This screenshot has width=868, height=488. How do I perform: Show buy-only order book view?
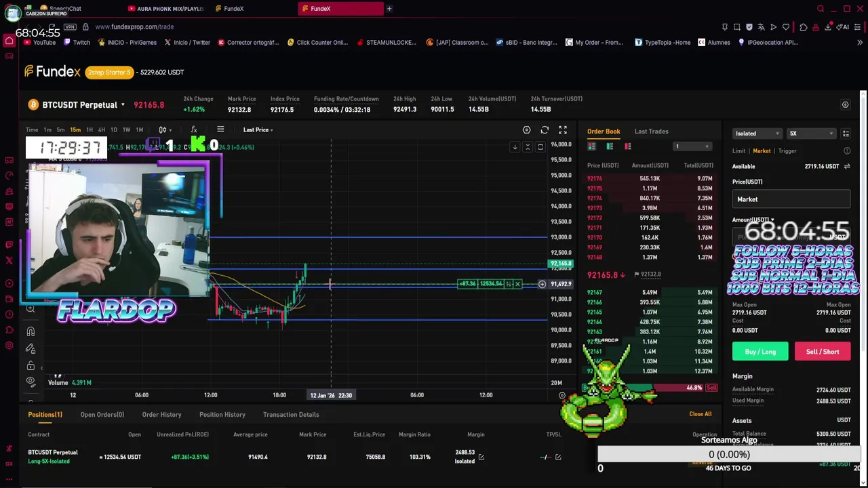[x=610, y=146]
